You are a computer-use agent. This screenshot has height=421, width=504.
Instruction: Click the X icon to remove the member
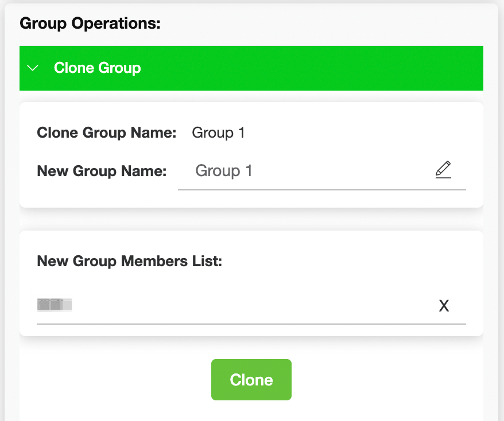tap(444, 305)
